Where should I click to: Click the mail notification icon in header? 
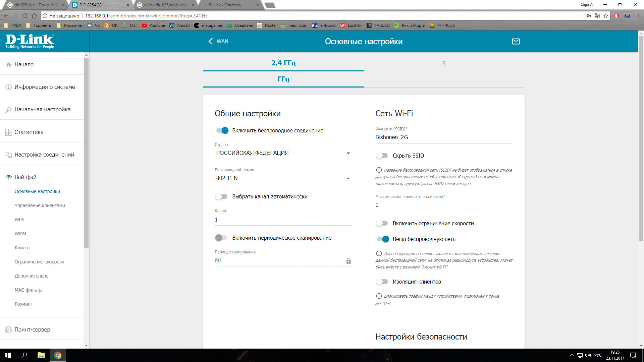coord(516,41)
